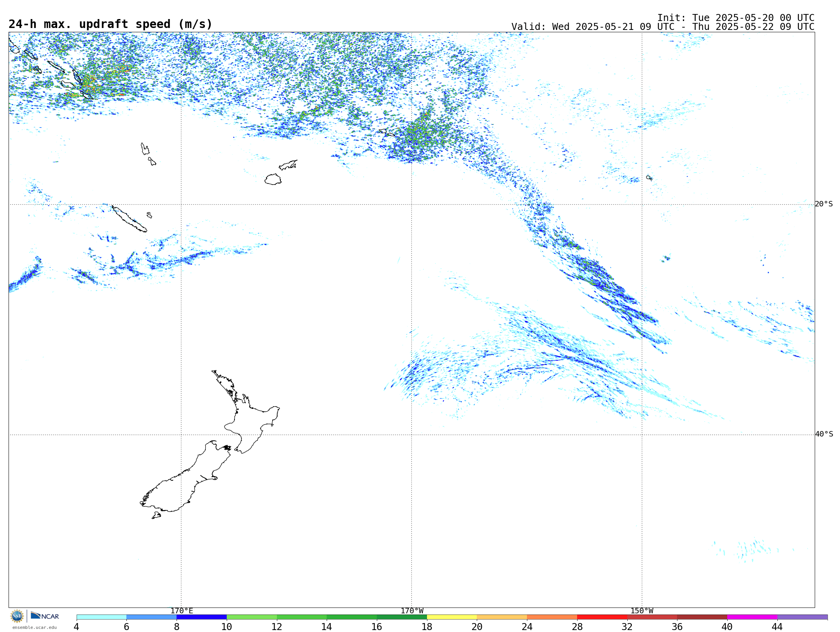
Task: Click the New Caledonia island outline
Action: 129,219
